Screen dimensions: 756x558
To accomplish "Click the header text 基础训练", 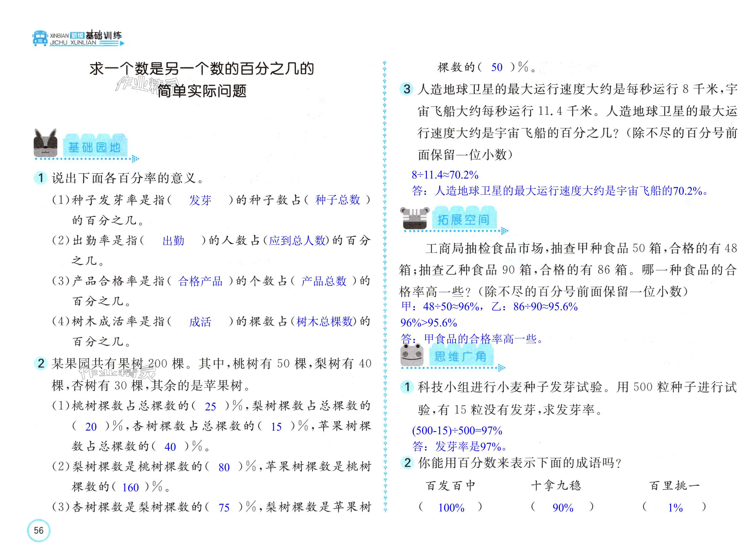I will [103, 35].
